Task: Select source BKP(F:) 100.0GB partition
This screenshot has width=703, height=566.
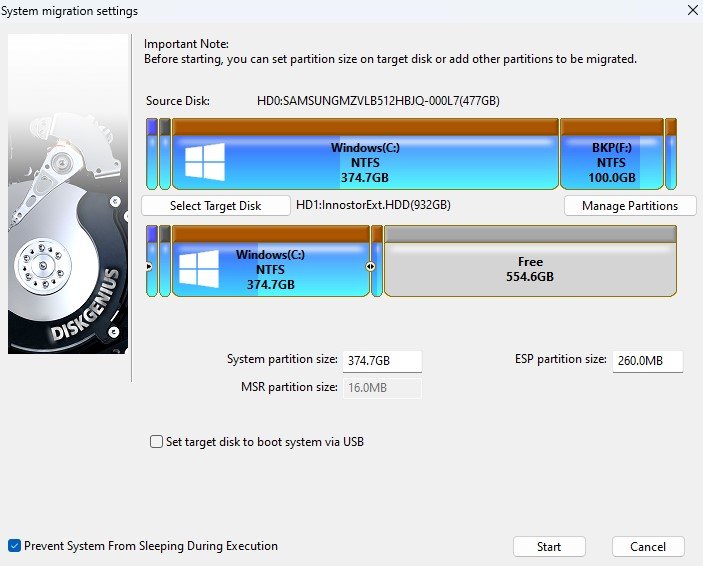Action: pyautogui.click(x=612, y=154)
